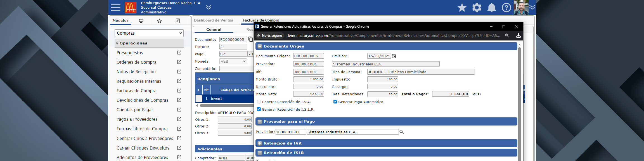Expand the Retención de IVA section
The image size is (644, 161).
coord(260,143)
